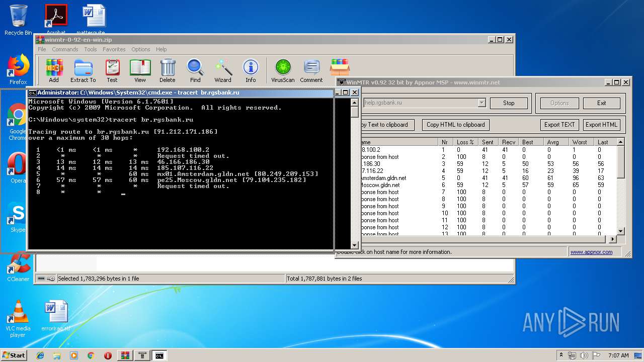Viewport: 644px width, 362px height.
Task: Launch the Wizard in WinRAR toolbar
Action: pyautogui.click(x=223, y=71)
